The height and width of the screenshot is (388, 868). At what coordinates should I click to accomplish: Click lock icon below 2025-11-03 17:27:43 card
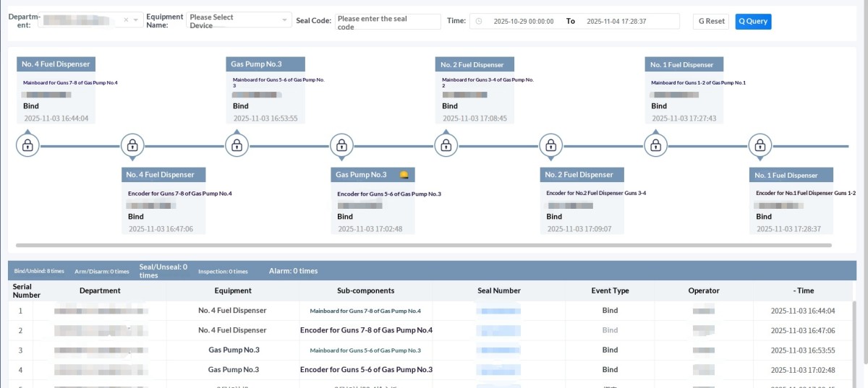pos(656,145)
